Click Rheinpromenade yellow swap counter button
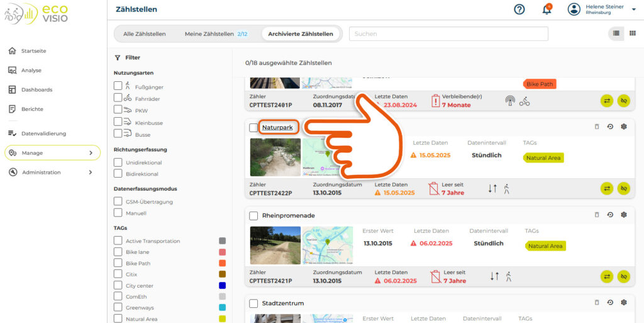Image resolution: width=644 pixels, height=323 pixels. [607, 276]
